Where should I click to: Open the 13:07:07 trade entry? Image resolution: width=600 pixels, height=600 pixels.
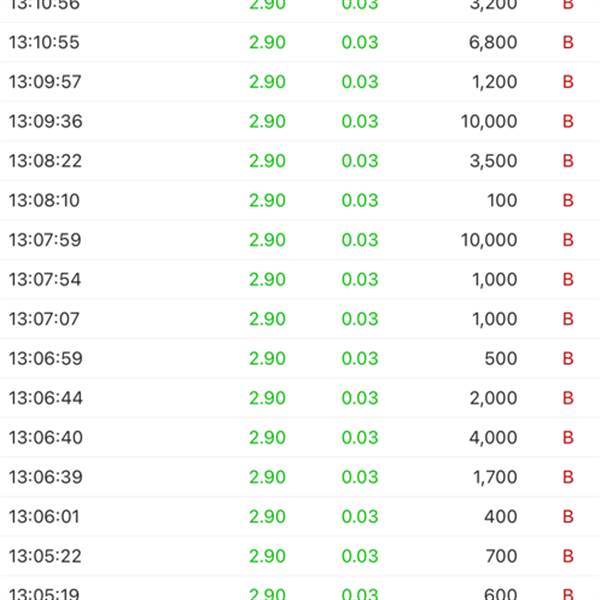(x=300, y=319)
